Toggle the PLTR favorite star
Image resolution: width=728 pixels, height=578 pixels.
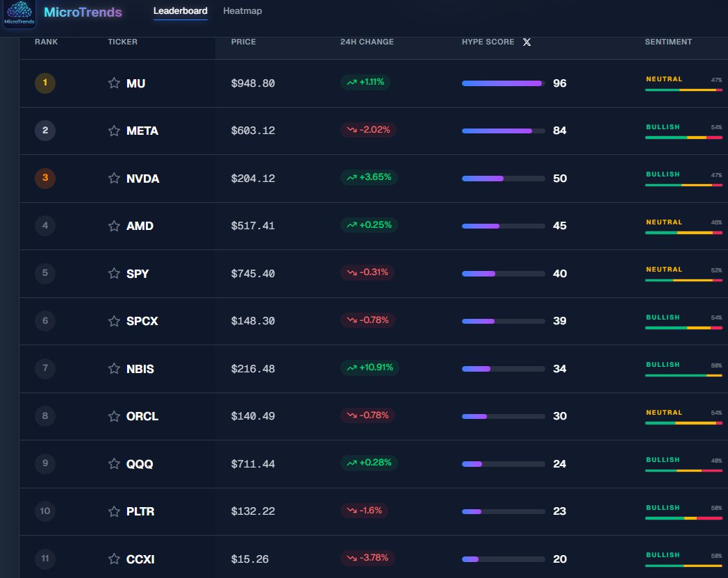tap(114, 511)
